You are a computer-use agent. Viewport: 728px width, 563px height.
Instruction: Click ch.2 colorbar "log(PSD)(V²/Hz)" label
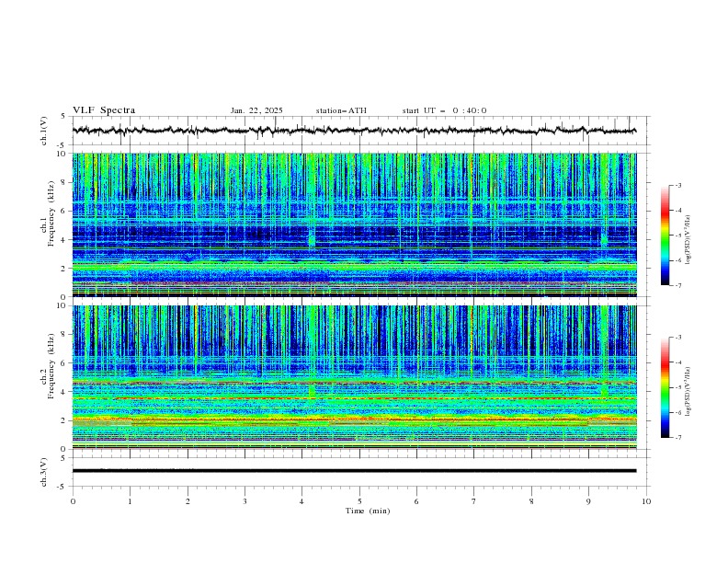pos(688,392)
